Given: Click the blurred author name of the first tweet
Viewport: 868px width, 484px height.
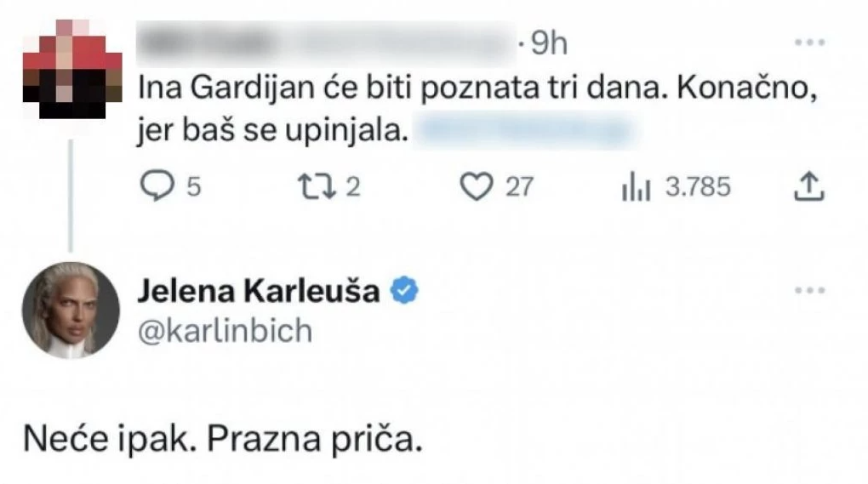Looking at the screenshot, I should click(x=323, y=43).
